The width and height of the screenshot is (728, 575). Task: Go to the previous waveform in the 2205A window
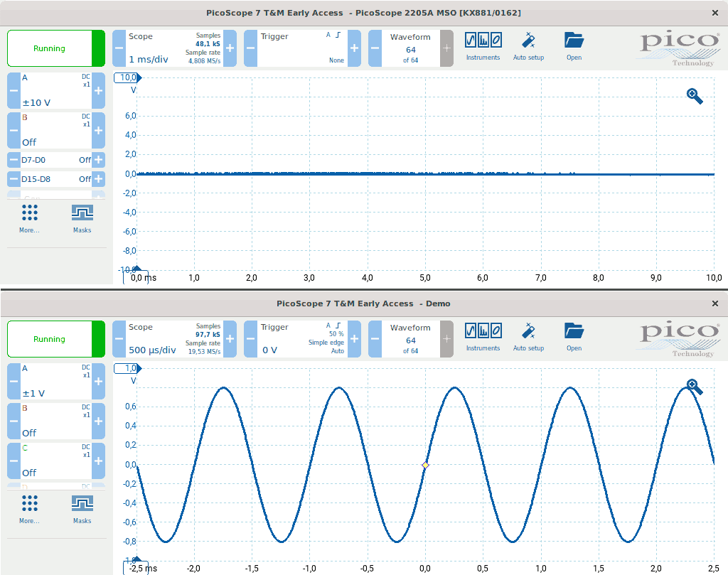pyautogui.click(x=375, y=48)
